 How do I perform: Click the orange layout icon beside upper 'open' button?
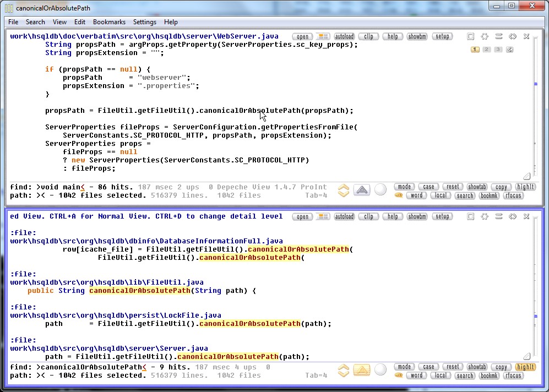pyautogui.click(x=323, y=36)
